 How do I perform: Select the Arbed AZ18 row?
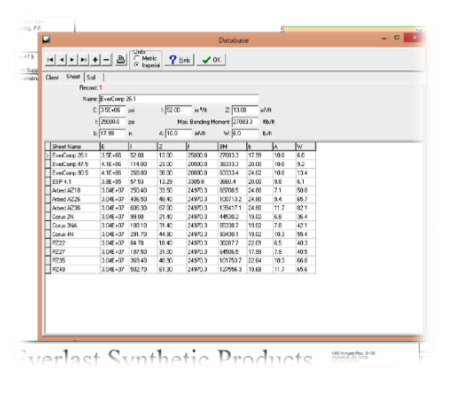[180, 190]
